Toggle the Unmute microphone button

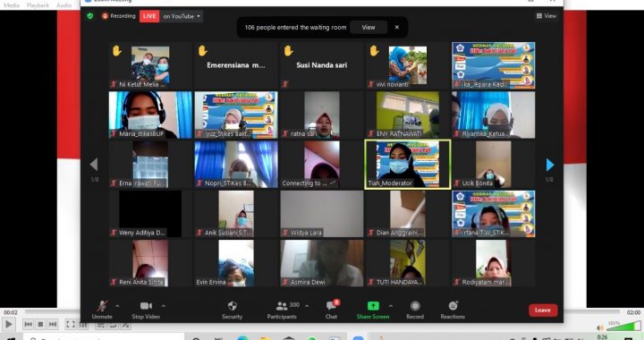(x=102, y=306)
